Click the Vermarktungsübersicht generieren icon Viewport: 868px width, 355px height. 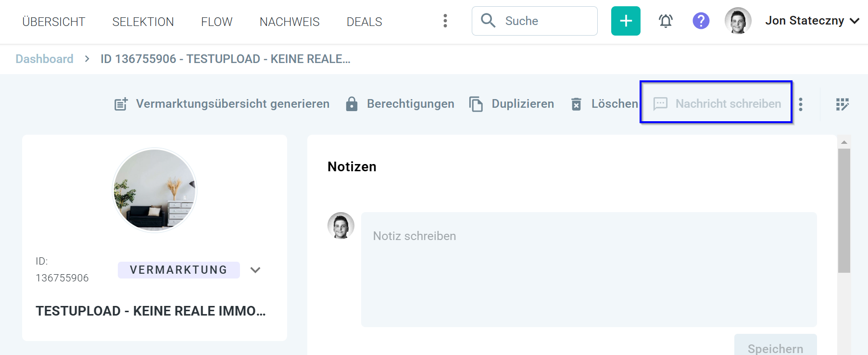pyautogui.click(x=121, y=104)
